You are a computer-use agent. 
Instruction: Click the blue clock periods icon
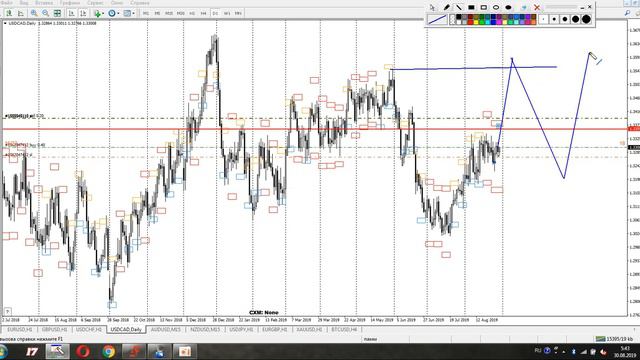pyautogui.click(x=111, y=13)
